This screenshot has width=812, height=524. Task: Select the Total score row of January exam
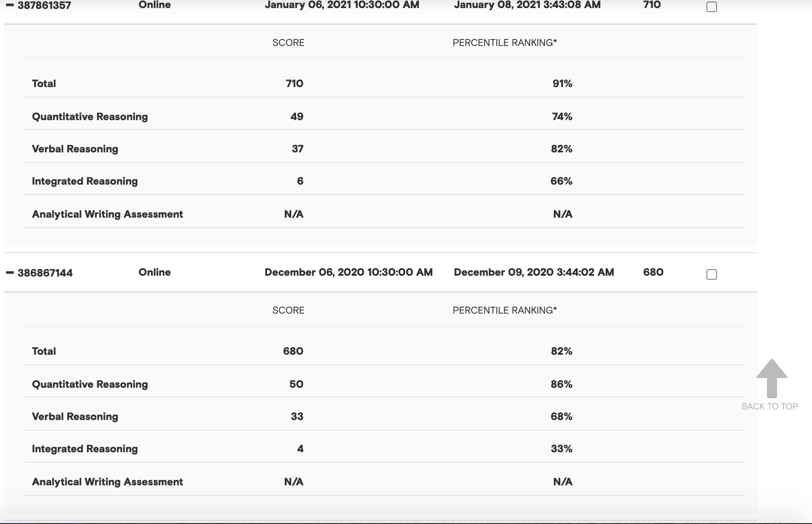[44, 83]
